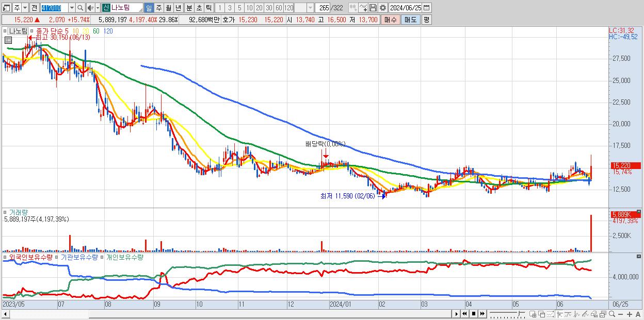Adjust the replay speed slider

click(508, 314)
